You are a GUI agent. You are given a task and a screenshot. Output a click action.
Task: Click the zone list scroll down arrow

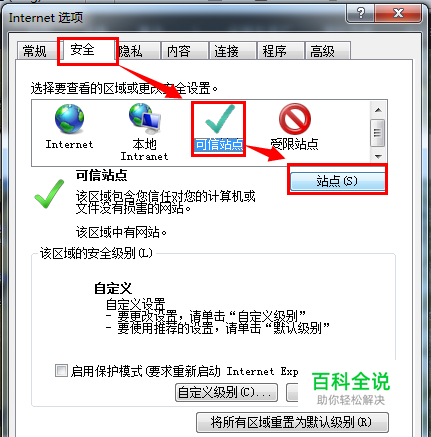click(378, 156)
